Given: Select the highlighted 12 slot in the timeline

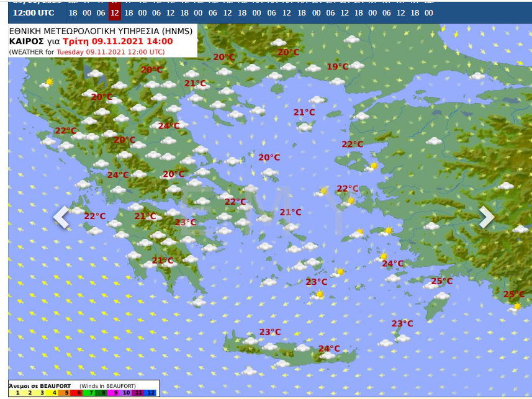Looking at the screenshot, I should click(x=114, y=12).
